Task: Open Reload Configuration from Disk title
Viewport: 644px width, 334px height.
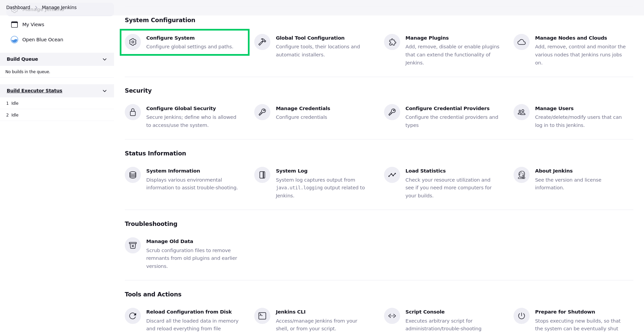Action: 189,312
